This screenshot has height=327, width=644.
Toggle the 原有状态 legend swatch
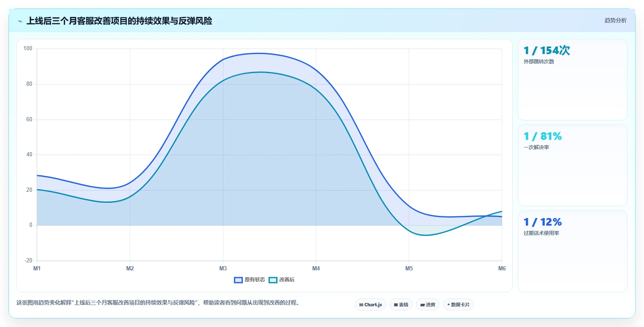[x=238, y=280]
